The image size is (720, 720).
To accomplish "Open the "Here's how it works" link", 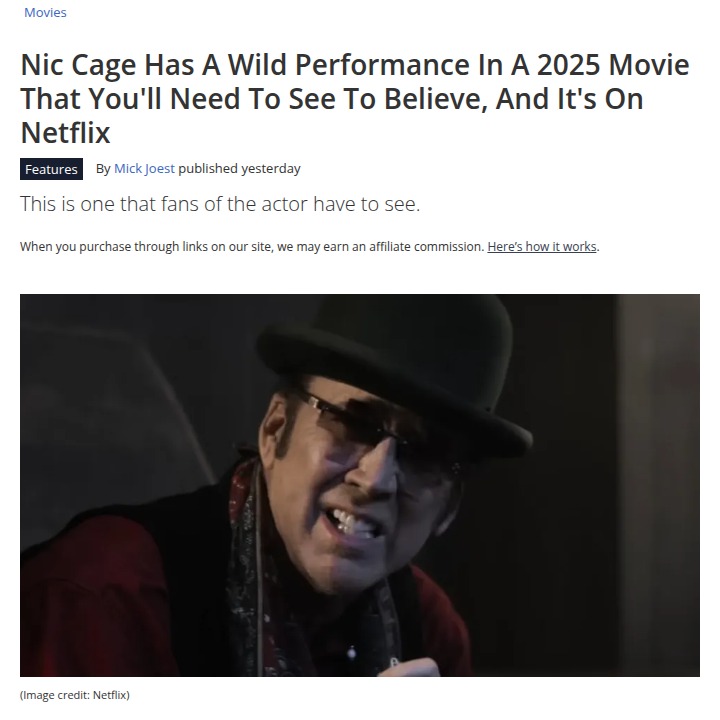I will 542,247.
